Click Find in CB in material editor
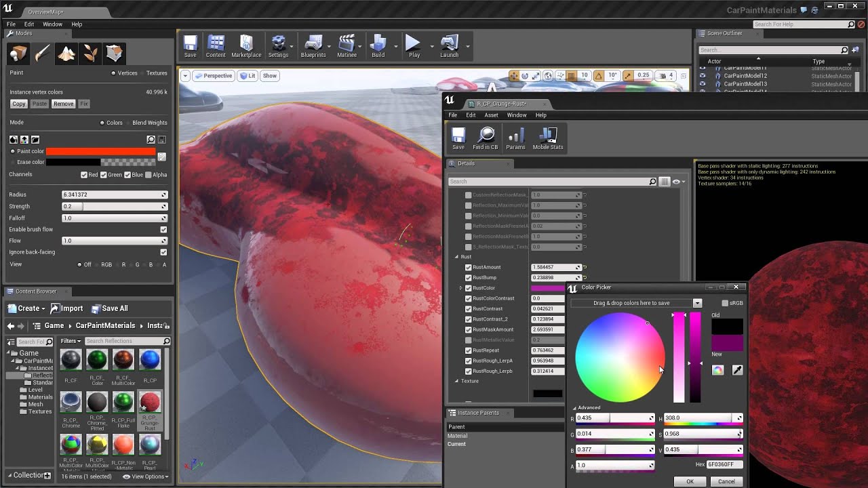Viewport: 868px width, 488px height. point(485,138)
